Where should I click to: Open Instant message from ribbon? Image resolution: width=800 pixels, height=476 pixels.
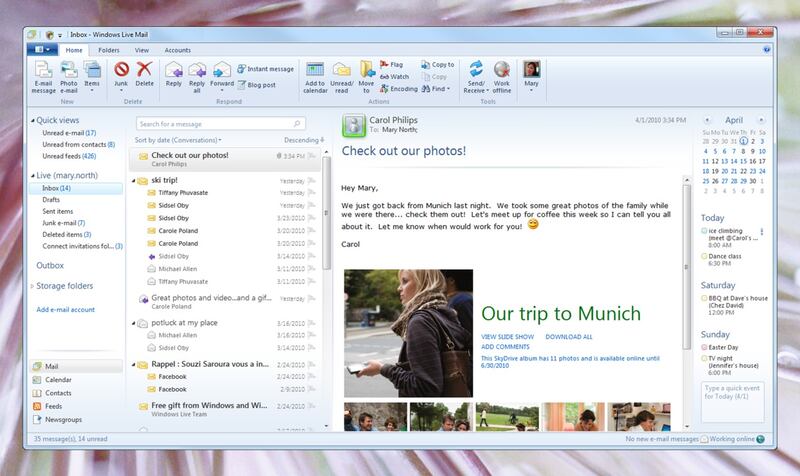[x=265, y=69]
